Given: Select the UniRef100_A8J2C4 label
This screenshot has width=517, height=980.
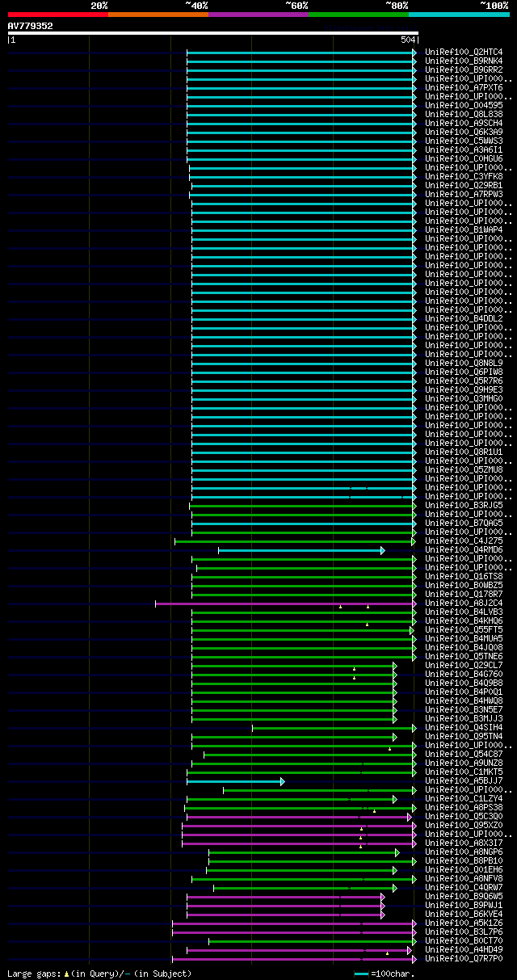Looking at the screenshot, I should click(x=464, y=603).
